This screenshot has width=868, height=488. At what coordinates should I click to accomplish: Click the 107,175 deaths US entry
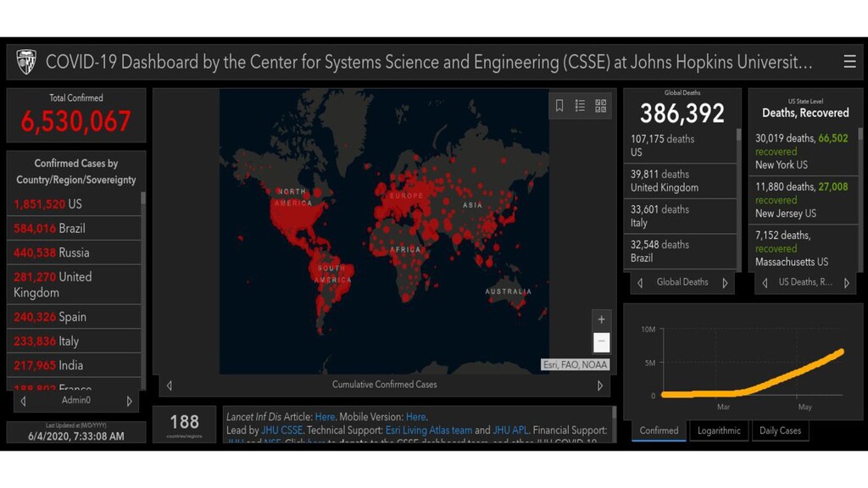(681, 146)
